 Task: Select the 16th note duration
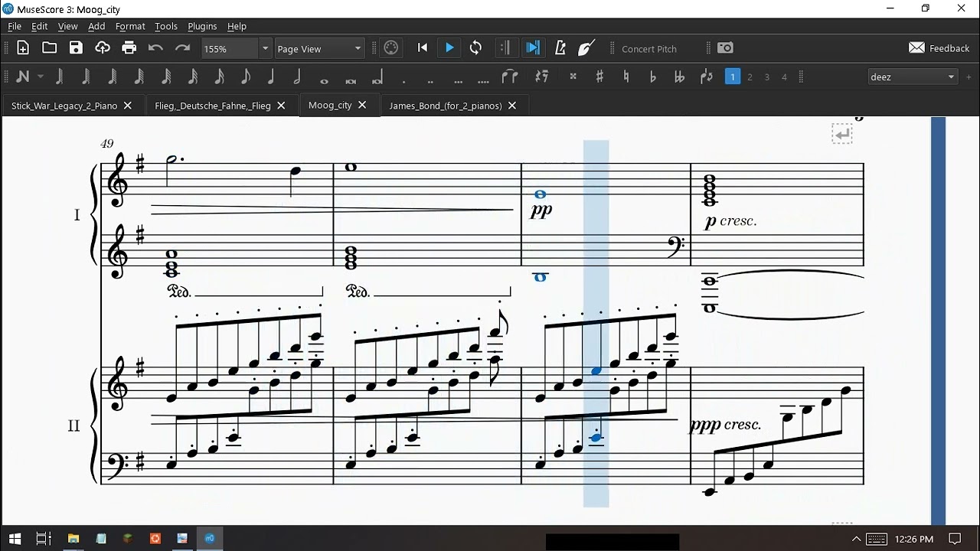coord(219,77)
